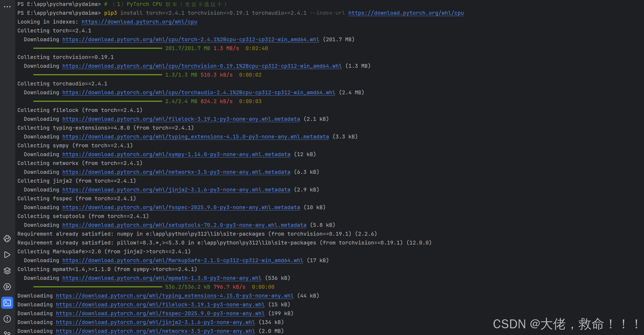Open the Problems tool window
Viewport: 644px width, 335px height.
point(7,319)
